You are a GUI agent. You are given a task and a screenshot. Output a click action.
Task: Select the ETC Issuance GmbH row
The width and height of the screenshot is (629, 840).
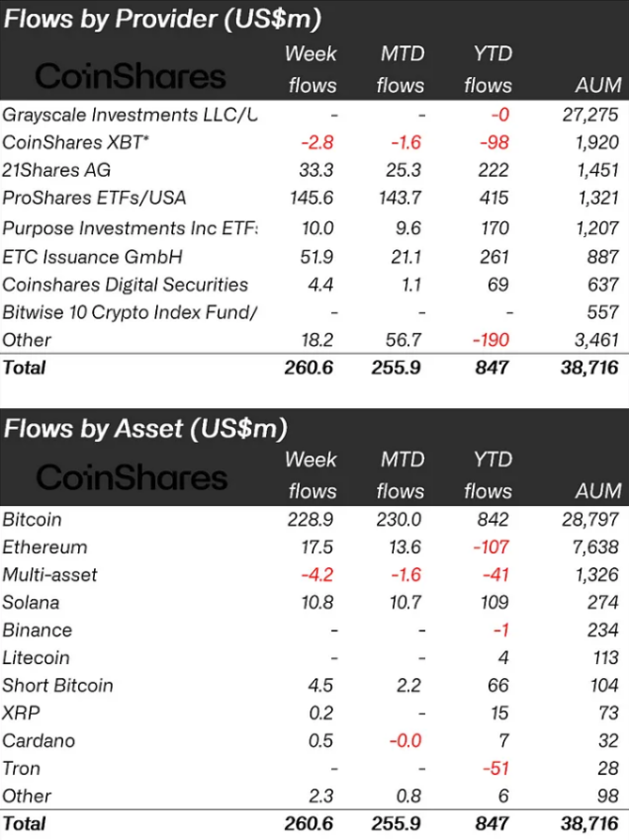coord(314,257)
